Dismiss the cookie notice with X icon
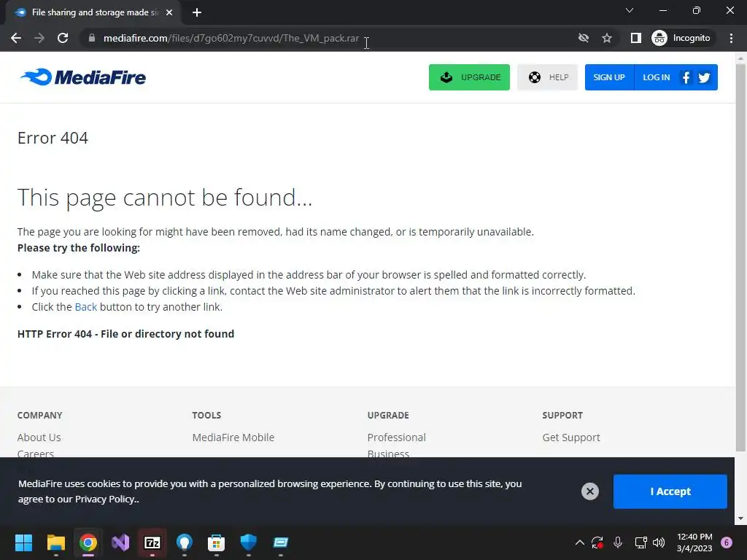The width and height of the screenshot is (747, 560). point(589,491)
